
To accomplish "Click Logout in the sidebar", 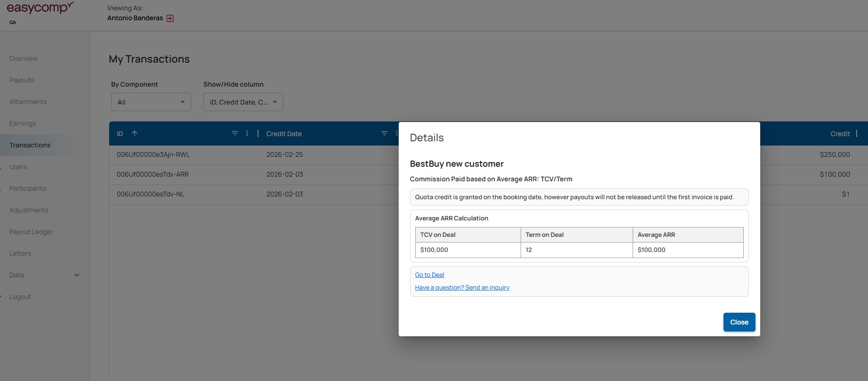I will point(20,297).
